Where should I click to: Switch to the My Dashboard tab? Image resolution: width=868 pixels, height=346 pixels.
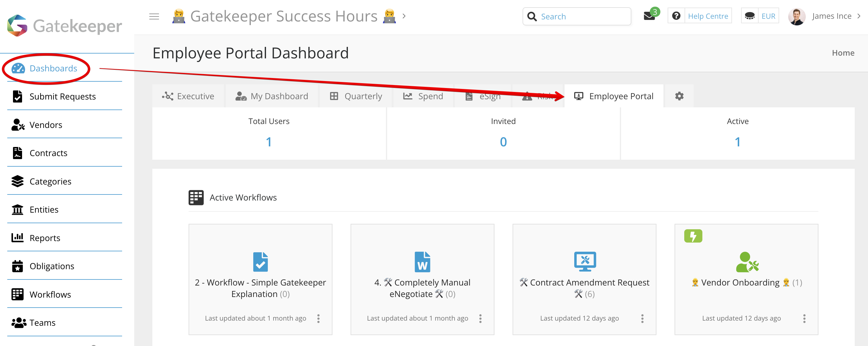272,96
